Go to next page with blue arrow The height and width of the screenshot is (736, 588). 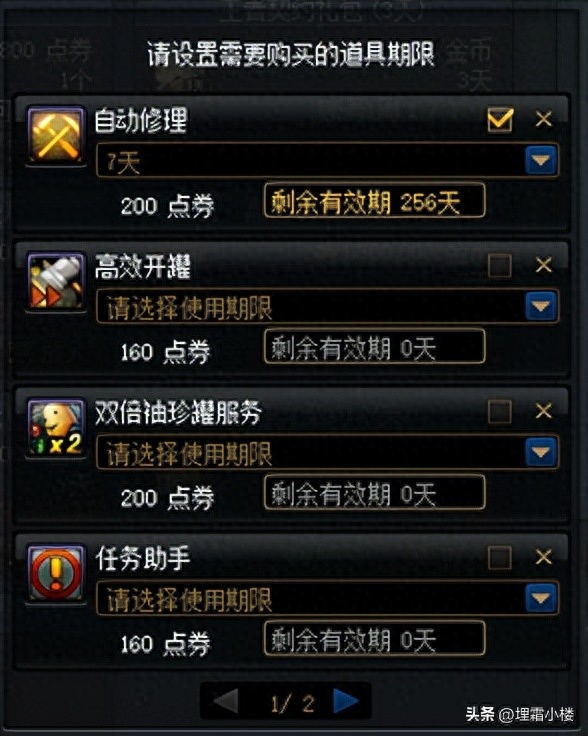click(x=345, y=702)
